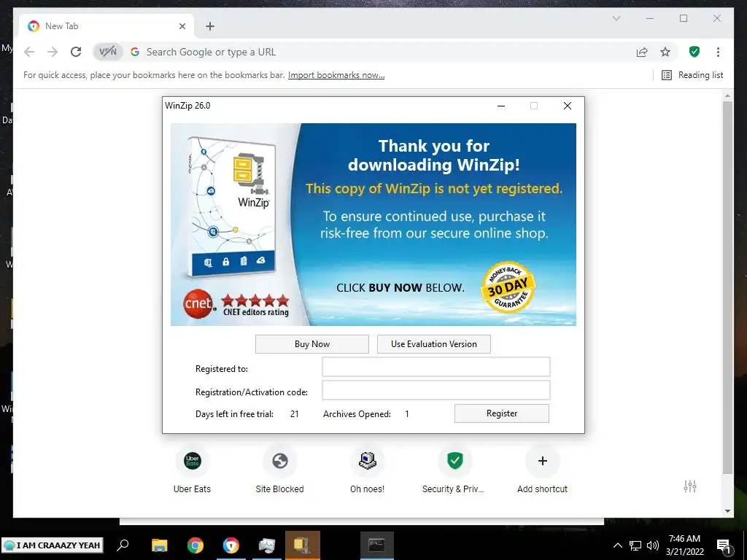Focus the Registered to input field
The width and height of the screenshot is (747, 560).
[x=436, y=367]
